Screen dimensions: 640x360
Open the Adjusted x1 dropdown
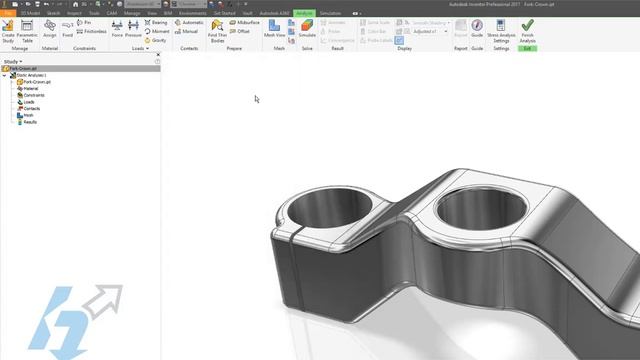[446, 31]
